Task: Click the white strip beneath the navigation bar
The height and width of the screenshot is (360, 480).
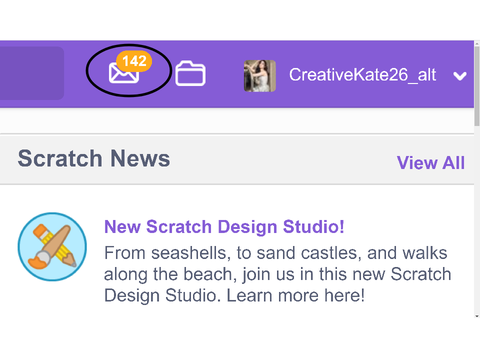Action: (x=237, y=121)
